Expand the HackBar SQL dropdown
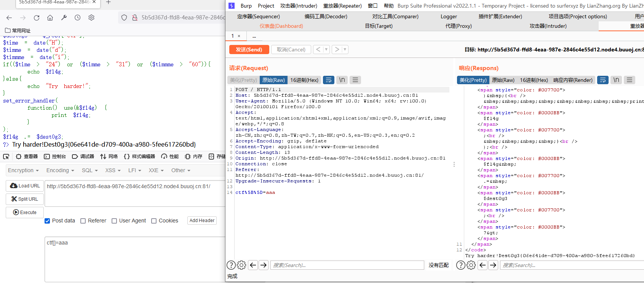 click(90, 170)
